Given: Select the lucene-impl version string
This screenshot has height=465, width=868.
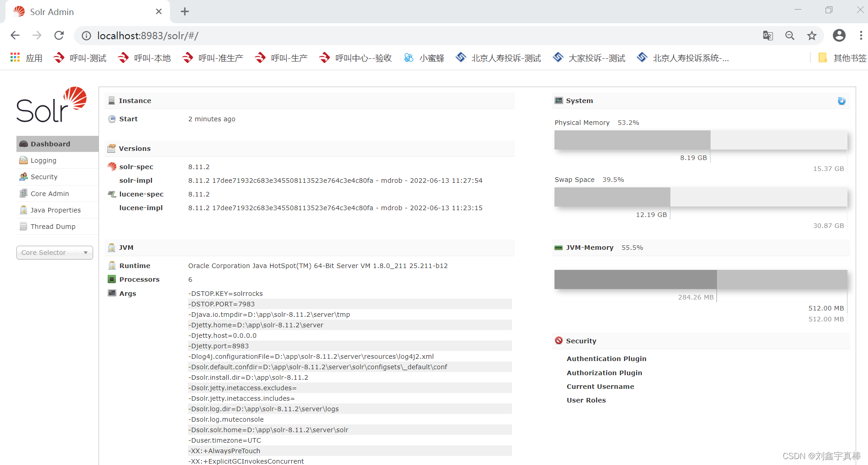Looking at the screenshot, I should 335,208.
